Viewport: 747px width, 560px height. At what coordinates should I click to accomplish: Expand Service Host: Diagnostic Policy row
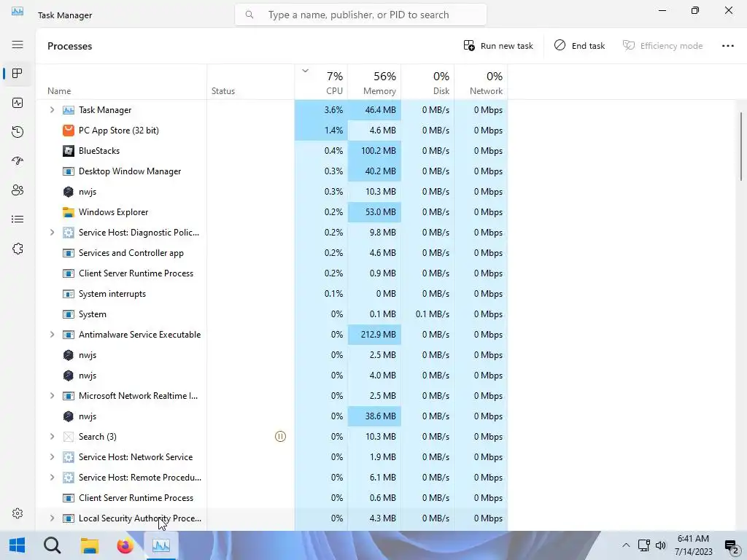pyautogui.click(x=52, y=233)
